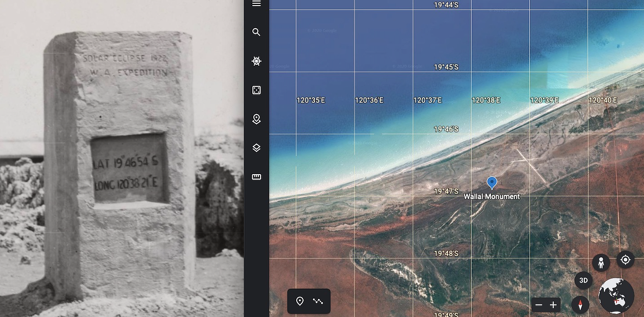Viewport: 644px width, 317px height.
Task: Click the 120°36'E longitude label
Action: point(369,100)
